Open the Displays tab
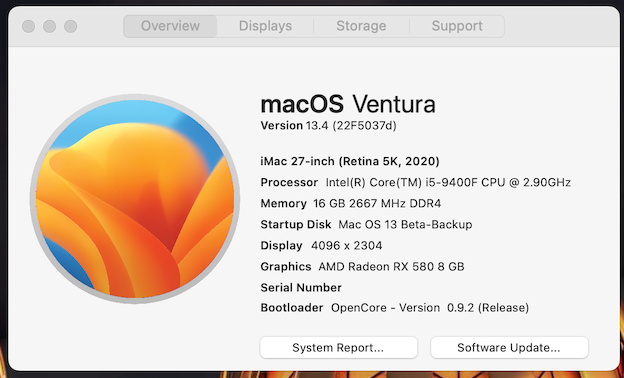This screenshot has height=378, width=624. (265, 26)
